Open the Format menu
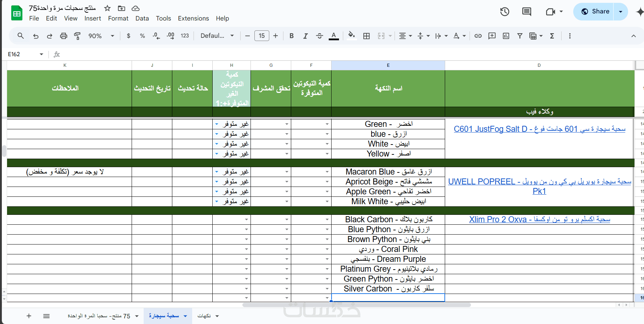The height and width of the screenshot is (324, 644). point(118,18)
